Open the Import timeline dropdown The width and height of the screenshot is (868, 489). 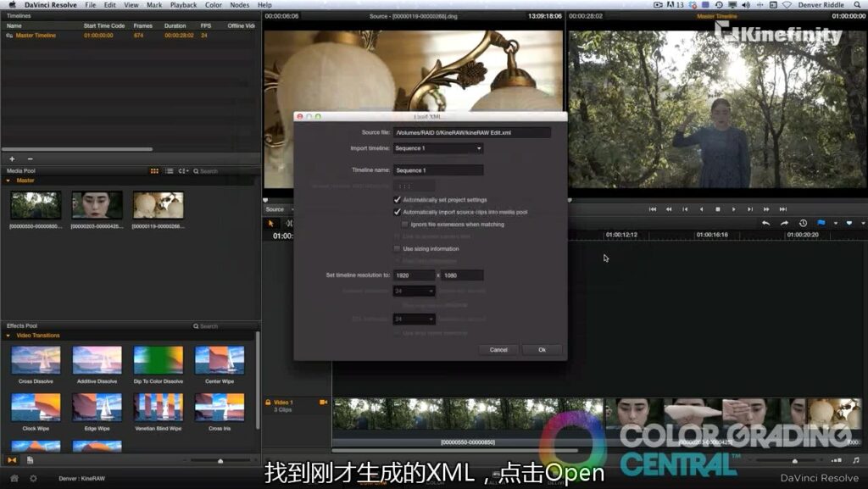point(437,148)
